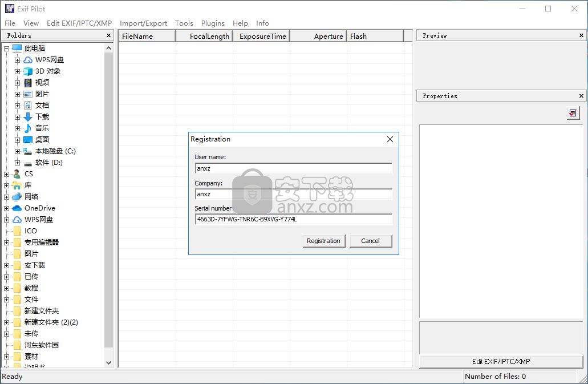Click the Serial number input field

point(294,219)
